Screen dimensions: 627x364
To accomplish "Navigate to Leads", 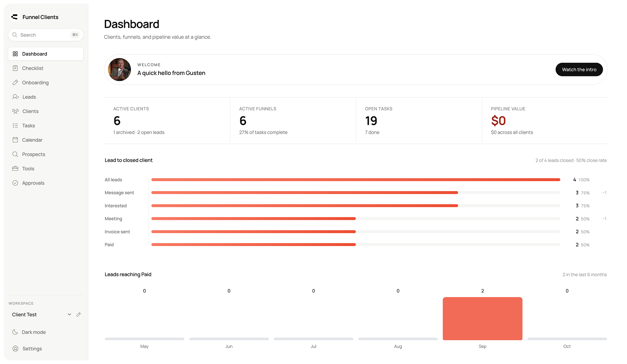I will 46,97.
